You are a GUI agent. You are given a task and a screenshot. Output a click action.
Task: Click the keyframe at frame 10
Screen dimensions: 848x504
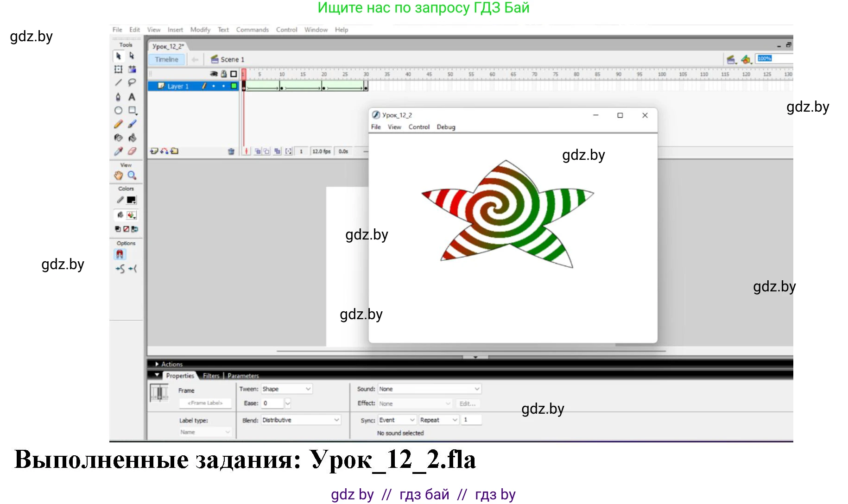click(x=281, y=88)
